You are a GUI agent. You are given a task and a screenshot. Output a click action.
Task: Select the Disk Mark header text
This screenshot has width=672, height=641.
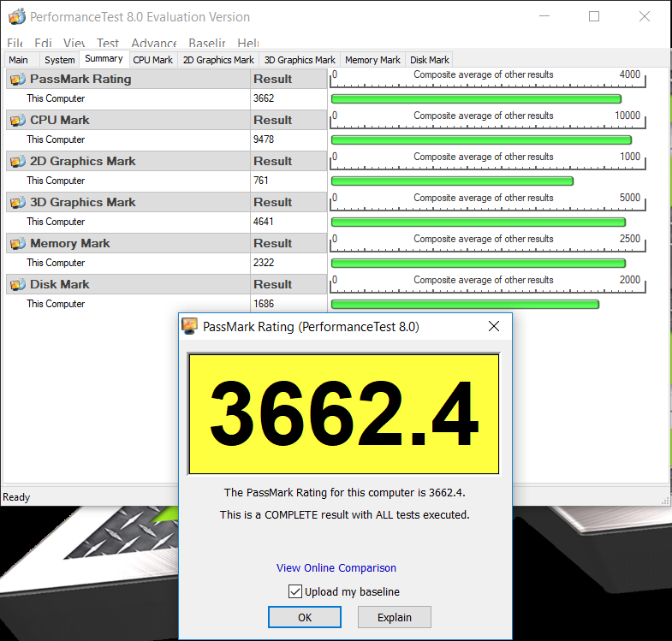pyautogui.click(x=60, y=284)
